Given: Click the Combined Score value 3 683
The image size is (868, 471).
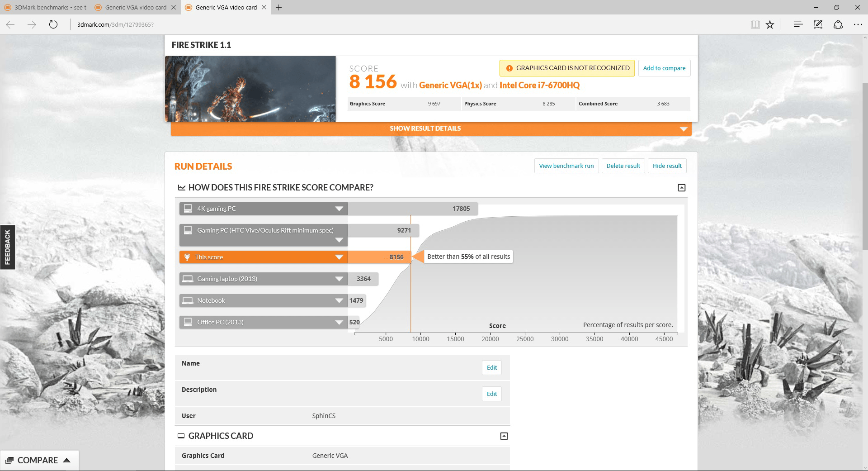Looking at the screenshot, I should (663, 104).
